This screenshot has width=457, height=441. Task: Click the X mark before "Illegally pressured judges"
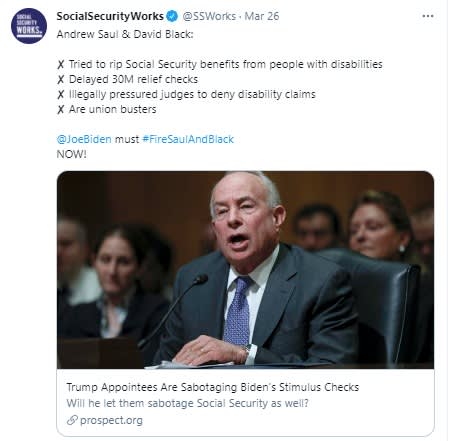coord(60,95)
